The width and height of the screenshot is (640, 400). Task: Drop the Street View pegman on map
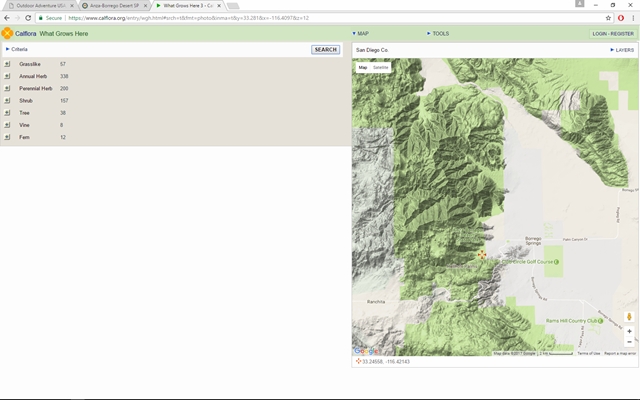click(629, 317)
